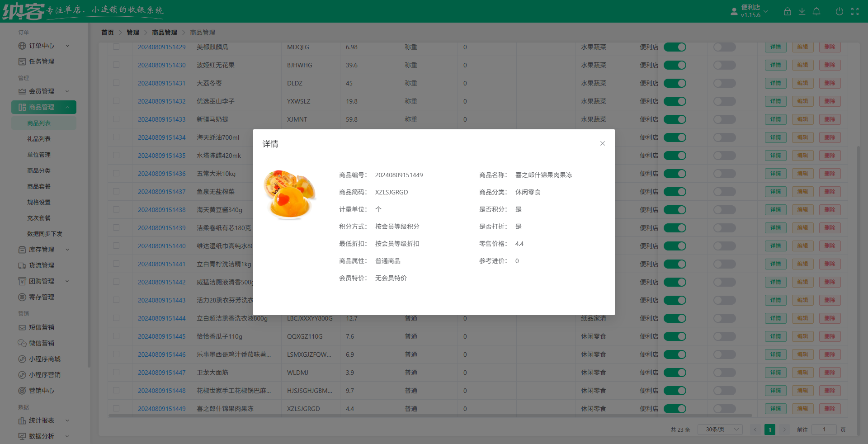Viewport: 868px width, 444px height.
Task: Open 微信营销 marketing section
Action: click(41, 343)
